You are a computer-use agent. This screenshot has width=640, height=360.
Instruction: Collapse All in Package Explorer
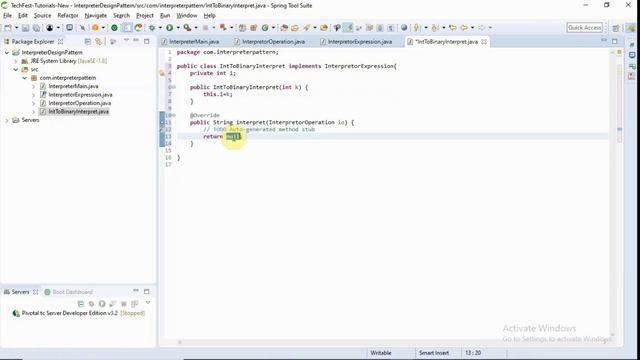[87, 41]
